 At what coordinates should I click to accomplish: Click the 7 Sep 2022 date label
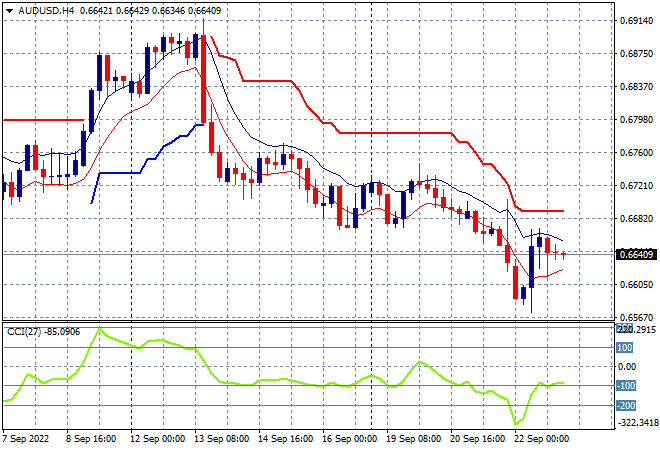pos(26,439)
